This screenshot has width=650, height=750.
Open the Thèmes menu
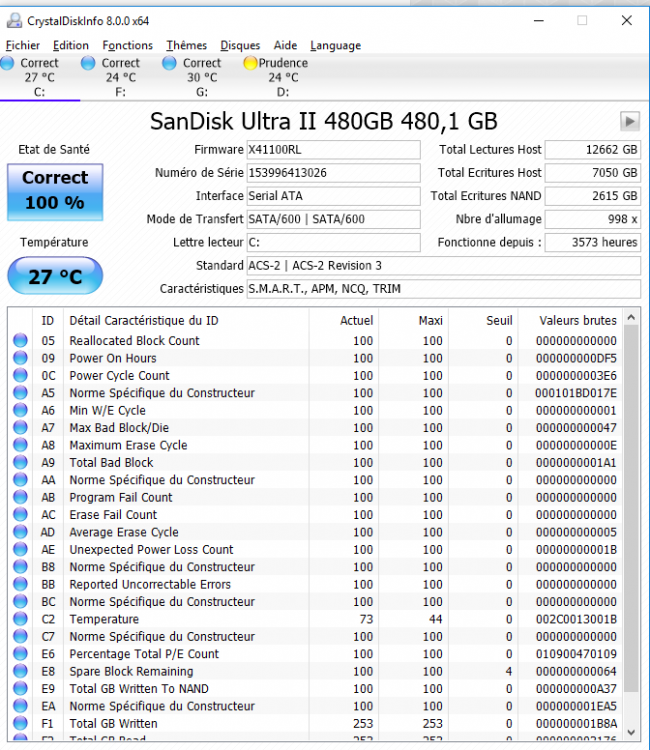(x=186, y=45)
